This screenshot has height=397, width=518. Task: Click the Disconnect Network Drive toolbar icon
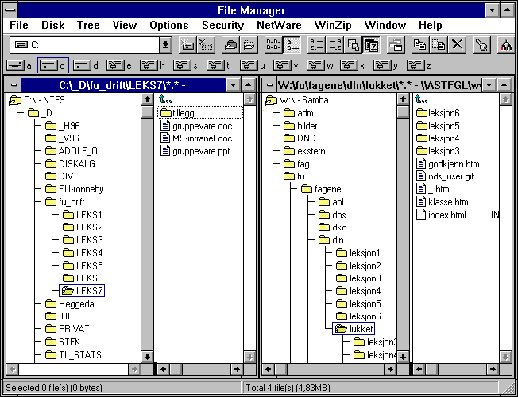(x=205, y=45)
